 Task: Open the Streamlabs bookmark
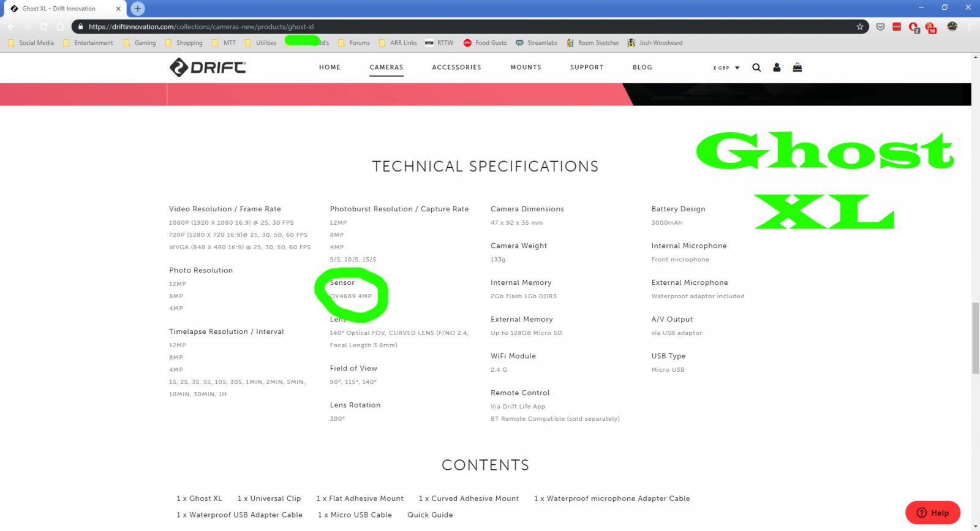click(x=537, y=43)
